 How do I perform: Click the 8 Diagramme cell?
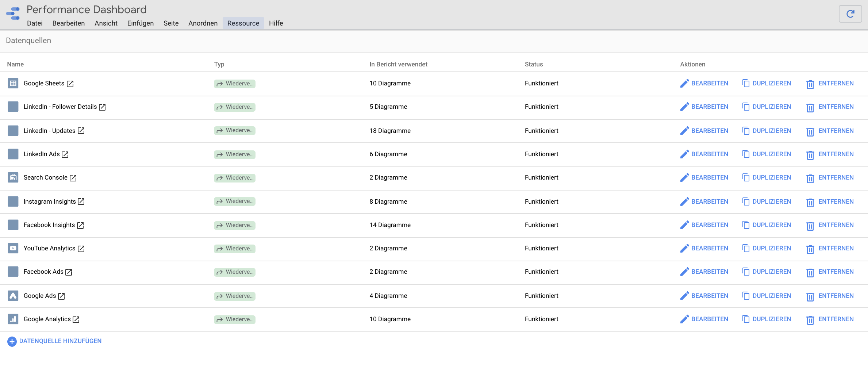[x=388, y=201]
